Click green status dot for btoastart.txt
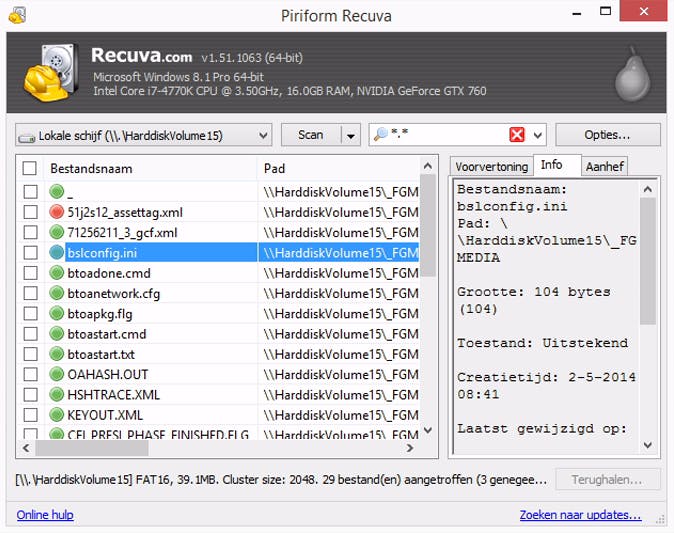 [x=56, y=354]
